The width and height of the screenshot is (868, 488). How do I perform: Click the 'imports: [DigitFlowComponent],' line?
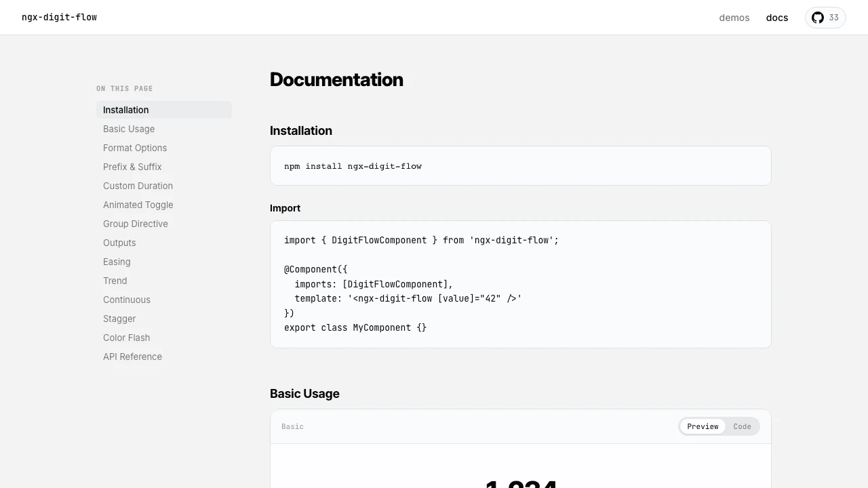tap(374, 284)
